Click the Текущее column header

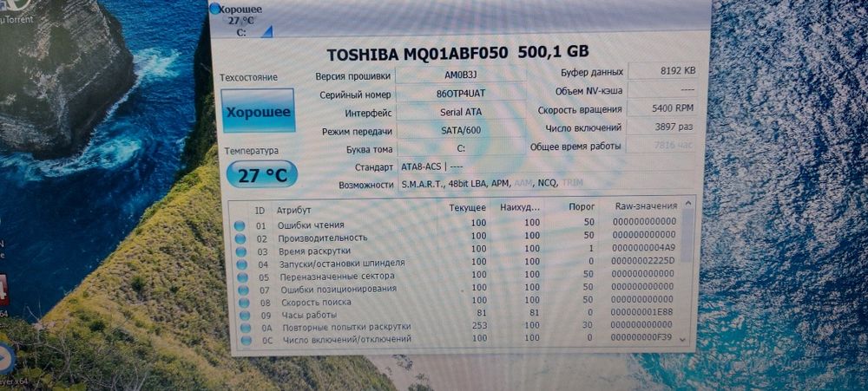tap(467, 208)
